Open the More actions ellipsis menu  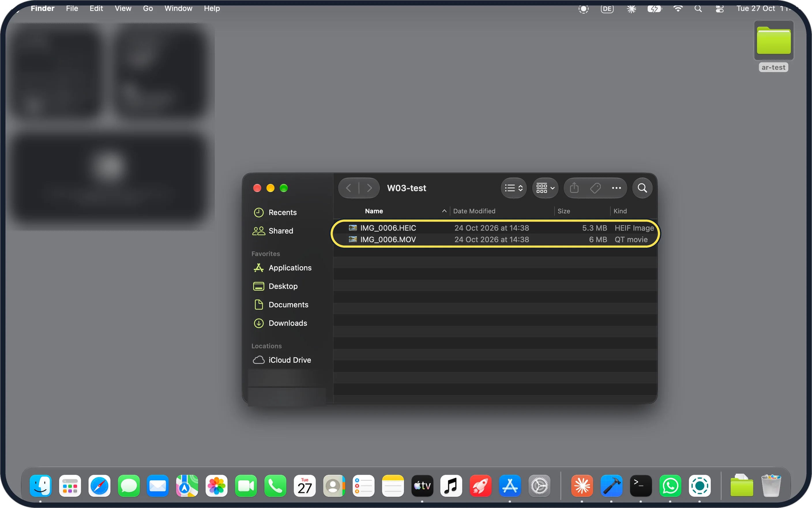[x=616, y=188]
